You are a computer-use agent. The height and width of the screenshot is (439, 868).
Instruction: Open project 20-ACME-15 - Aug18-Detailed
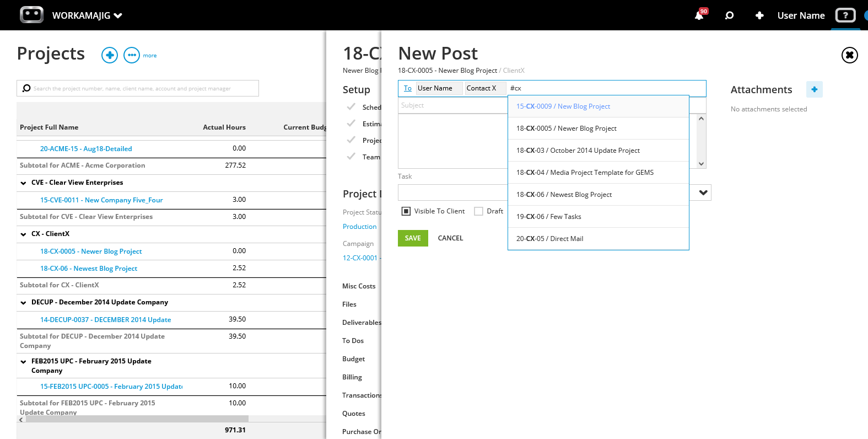pos(86,149)
